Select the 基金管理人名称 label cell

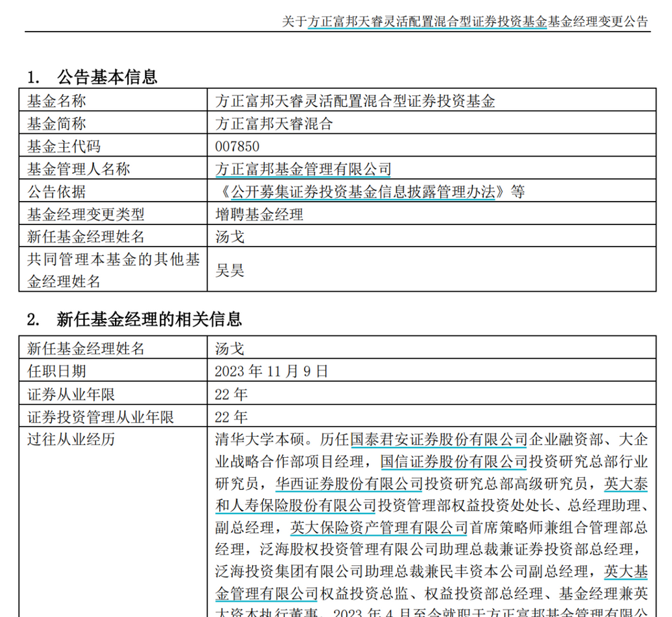[113, 168]
